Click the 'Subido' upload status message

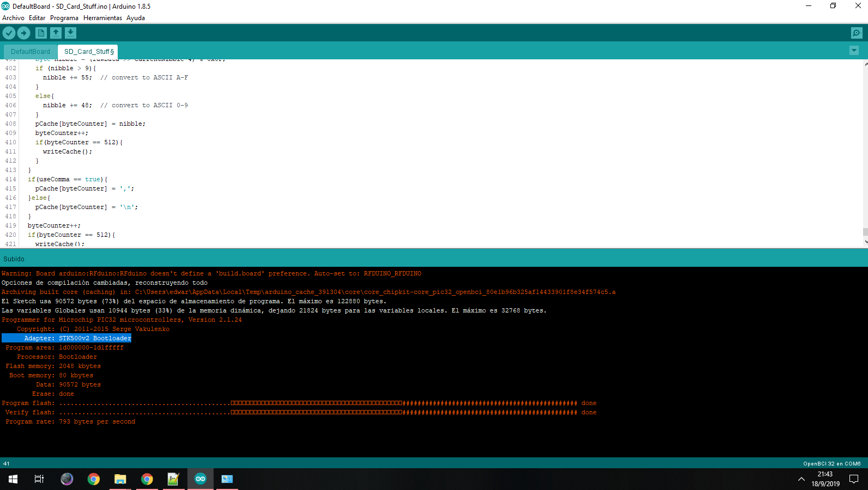point(14,259)
